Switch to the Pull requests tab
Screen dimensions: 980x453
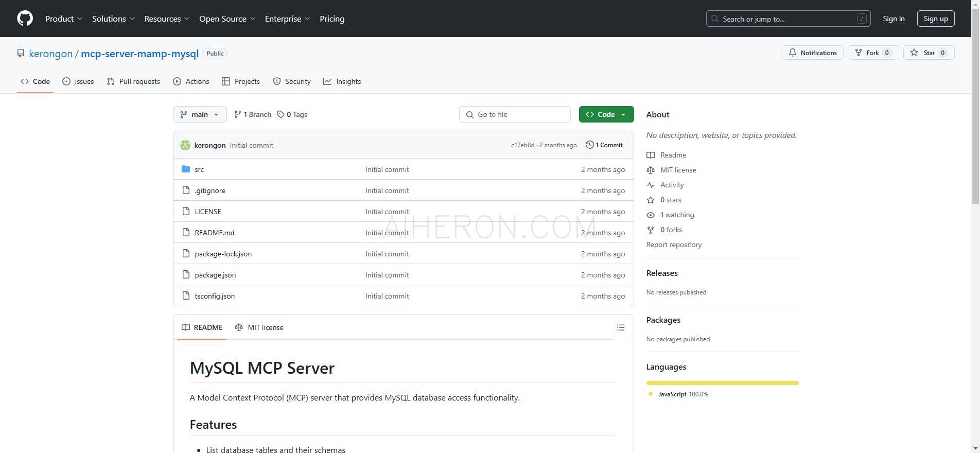(x=133, y=81)
